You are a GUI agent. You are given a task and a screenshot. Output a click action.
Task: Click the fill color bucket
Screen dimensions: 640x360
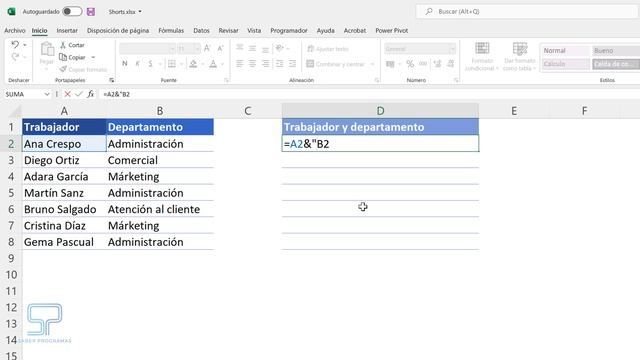point(193,64)
